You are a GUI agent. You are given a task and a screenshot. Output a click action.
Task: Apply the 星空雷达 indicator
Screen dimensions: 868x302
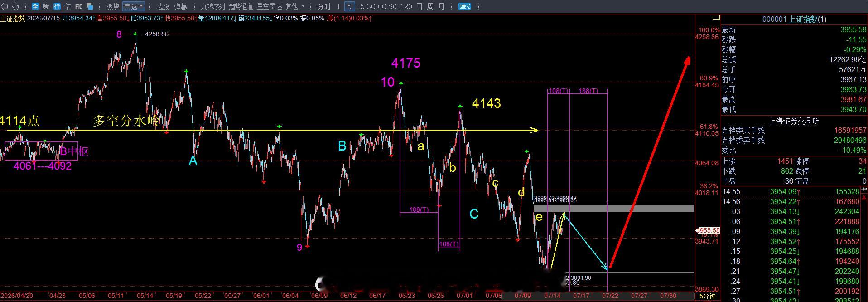(x=269, y=6)
